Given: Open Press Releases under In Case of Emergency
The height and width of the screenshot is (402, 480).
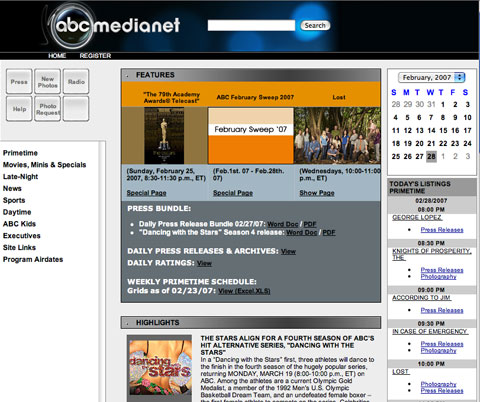Looking at the screenshot, I should point(442,344).
